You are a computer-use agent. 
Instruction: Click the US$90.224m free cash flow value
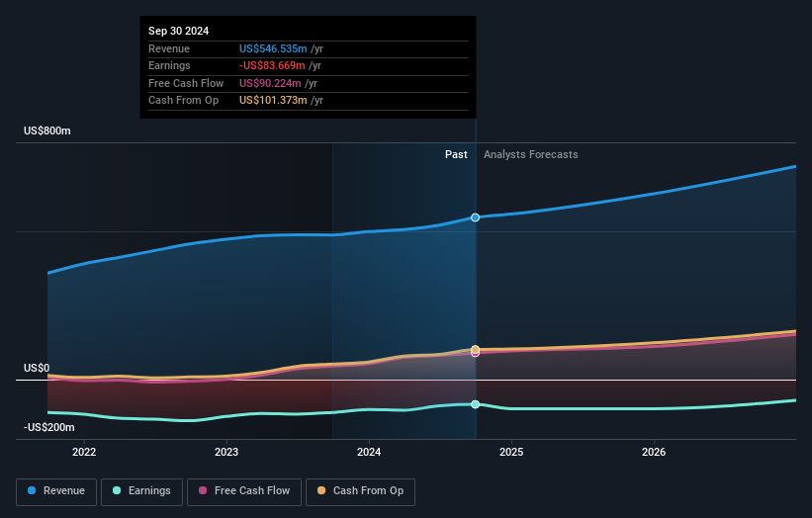(270, 83)
